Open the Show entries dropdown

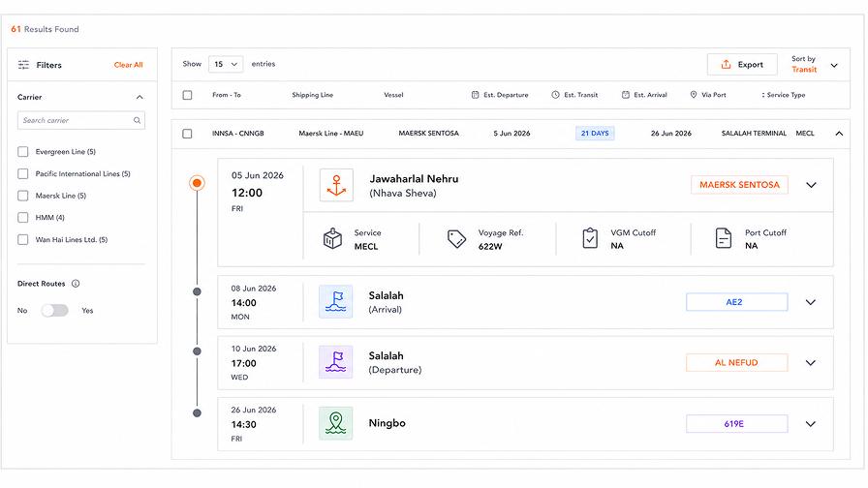pyautogui.click(x=226, y=64)
